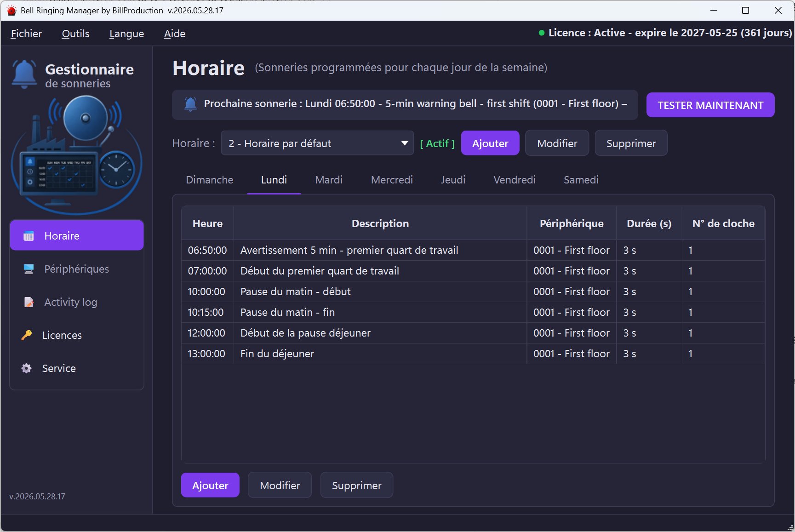Screen dimensions: 795x532
Task: Click the window resize grip
Action: (x=790, y=527)
